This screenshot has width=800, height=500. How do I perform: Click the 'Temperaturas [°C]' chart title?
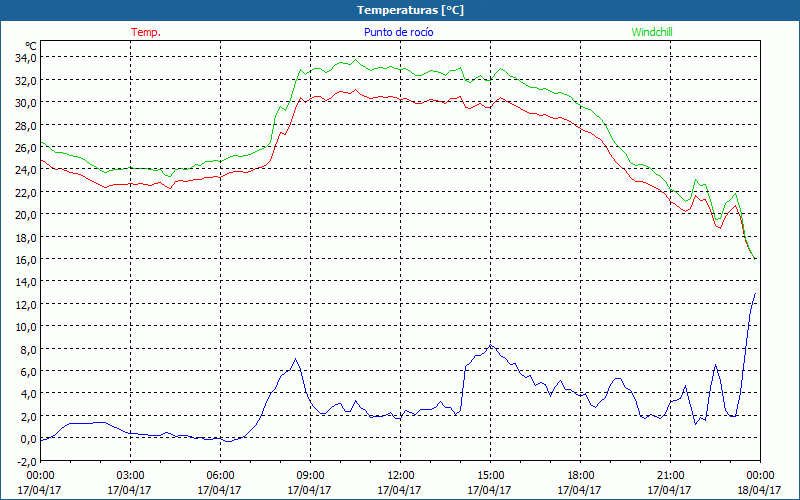click(410, 10)
